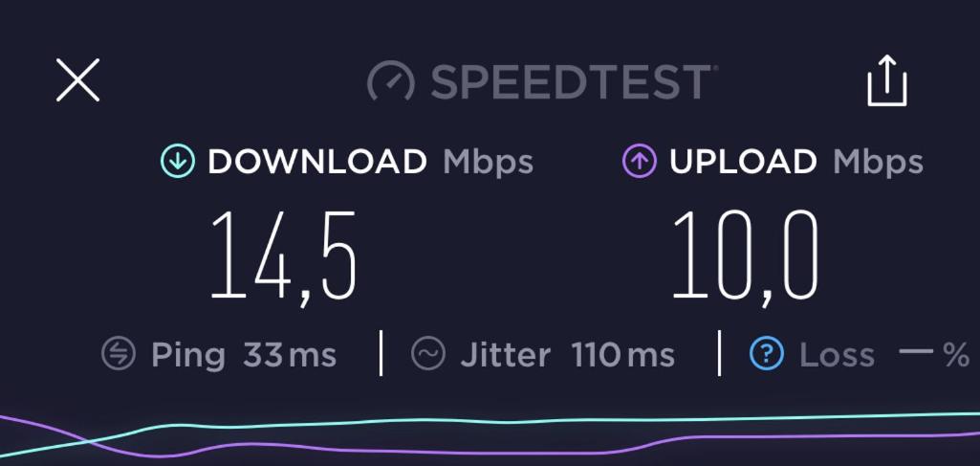Click the Ping arrows icon
This screenshot has height=466, width=980.
(x=119, y=354)
